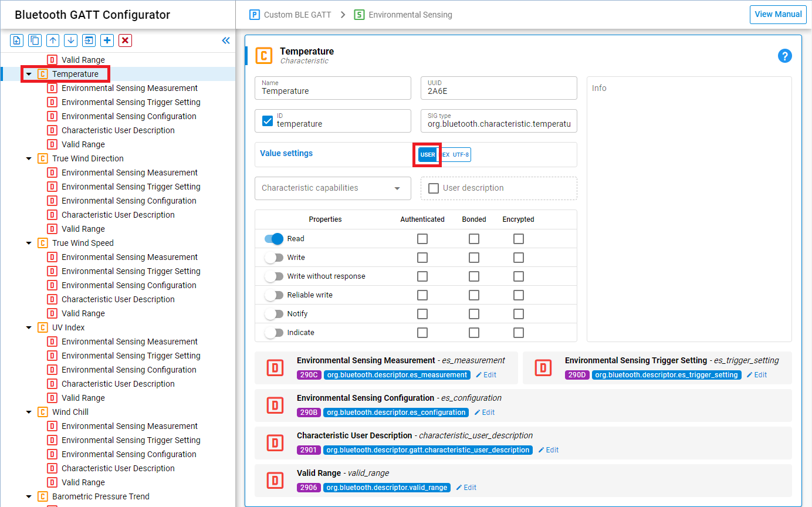Collapse the UV Index tree node
The width and height of the screenshot is (812, 507).
[29, 327]
